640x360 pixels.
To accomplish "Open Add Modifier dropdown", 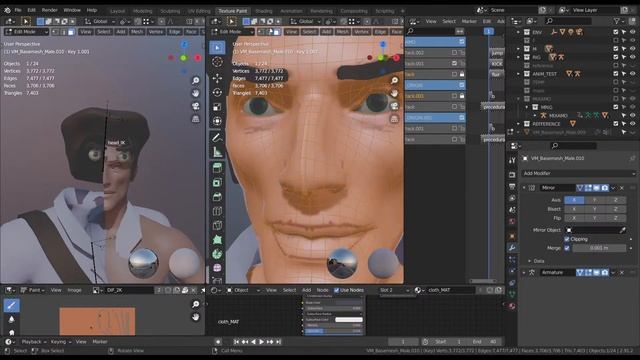I will (x=578, y=173).
